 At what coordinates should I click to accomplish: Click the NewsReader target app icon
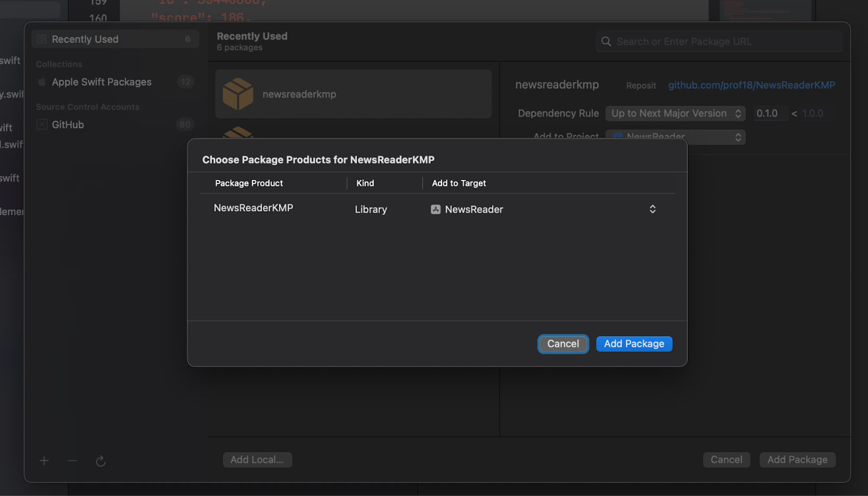436,209
